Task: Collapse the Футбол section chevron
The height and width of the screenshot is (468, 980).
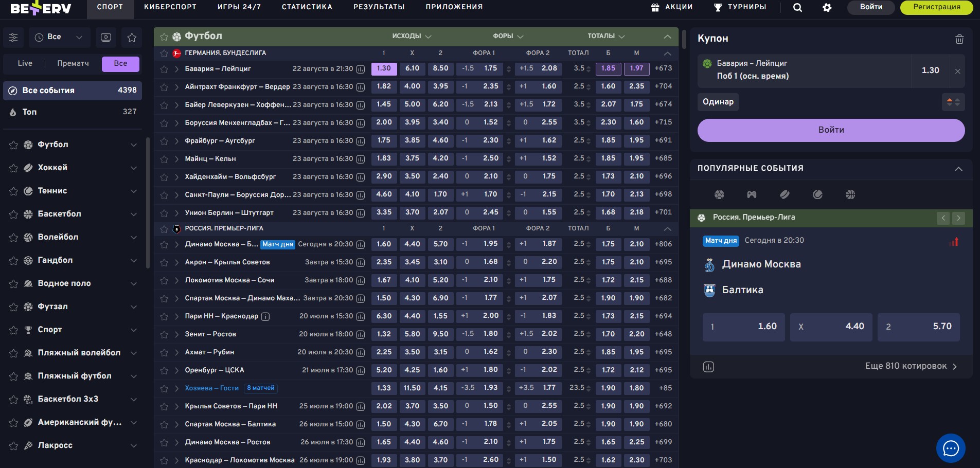Action: click(667, 37)
